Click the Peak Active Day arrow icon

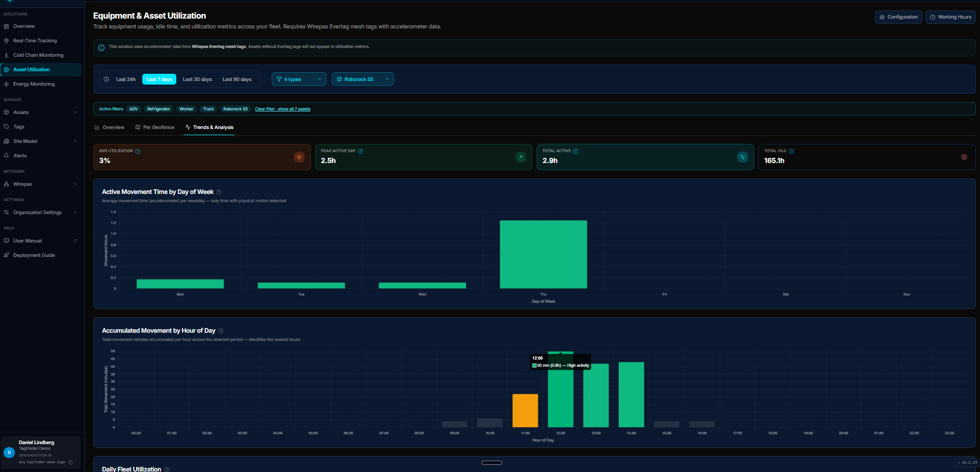(x=521, y=157)
